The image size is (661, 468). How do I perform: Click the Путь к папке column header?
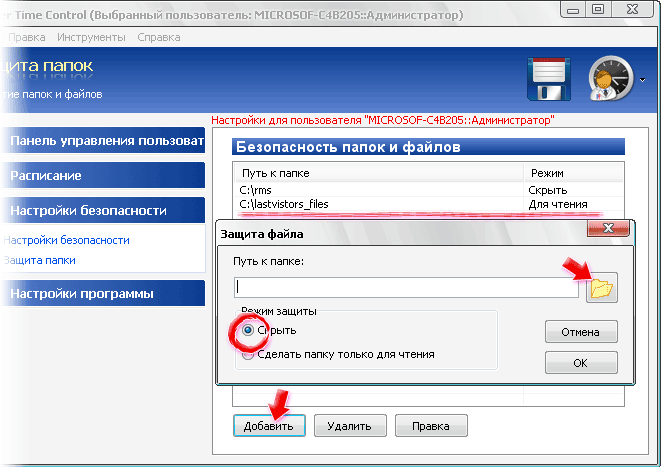[x=379, y=173]
